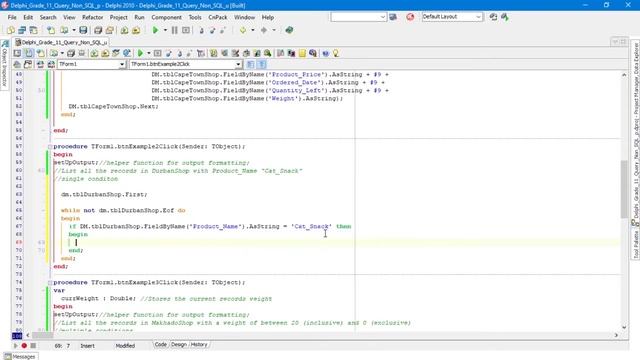Click the Save All stacked disks icon

(x=98, y=30)
